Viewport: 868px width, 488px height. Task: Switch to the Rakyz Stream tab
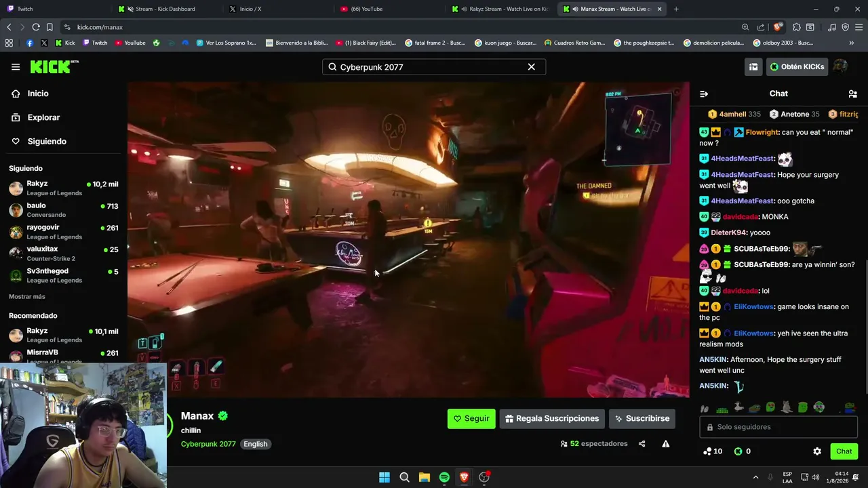[502, 9]
